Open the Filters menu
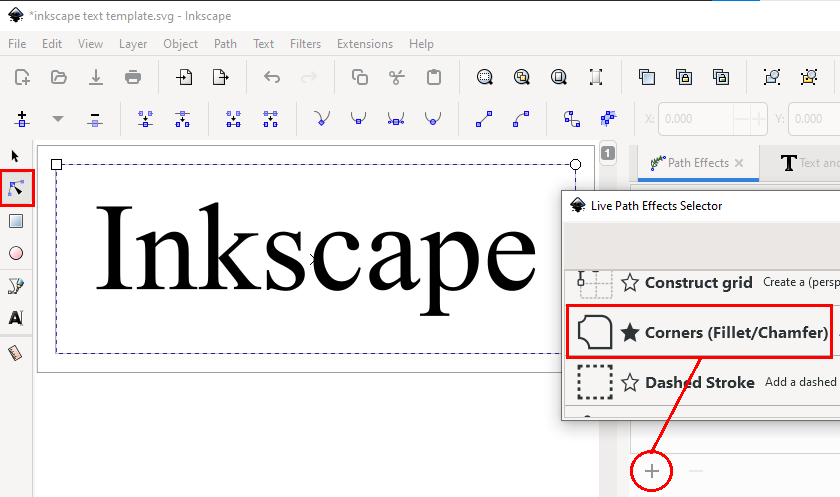Viewport: 840px width, 497px height. pos(305,44)
